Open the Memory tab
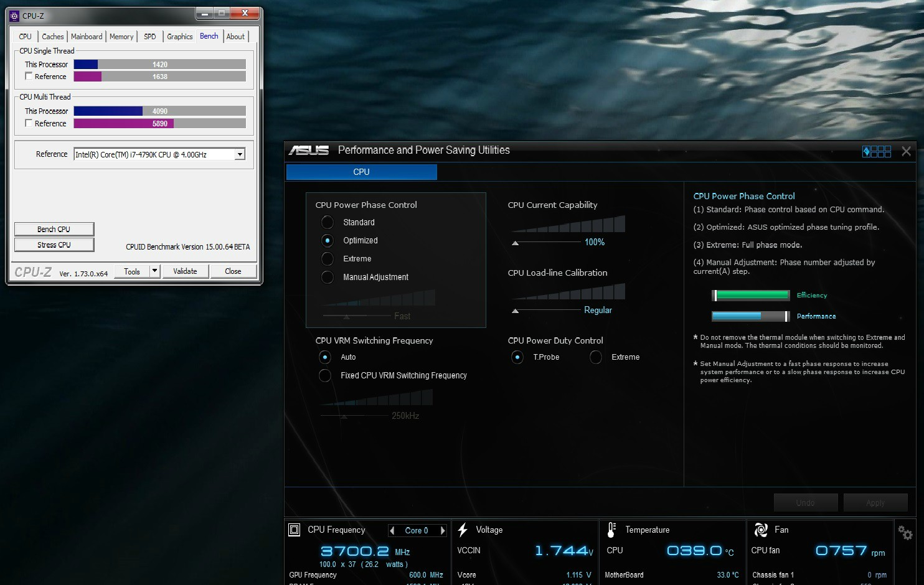 (x=121, y=37)
